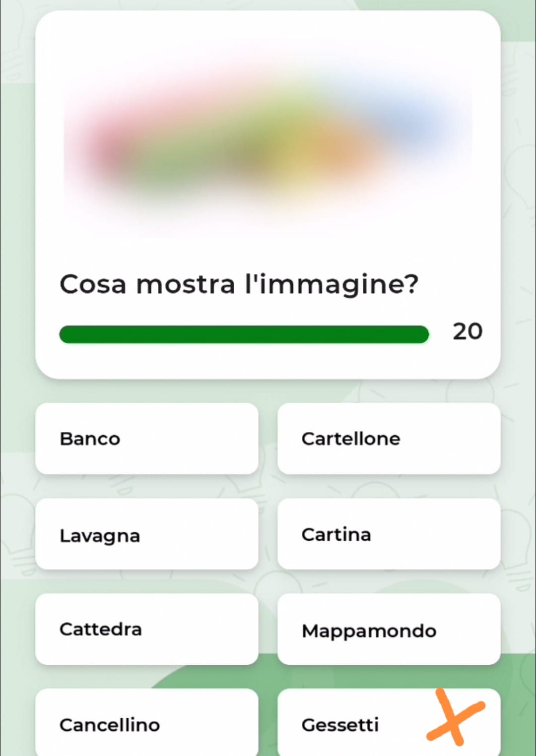Pick the Lavagna option
This screenshot has height=756, width=536.
tap(147, 534)
